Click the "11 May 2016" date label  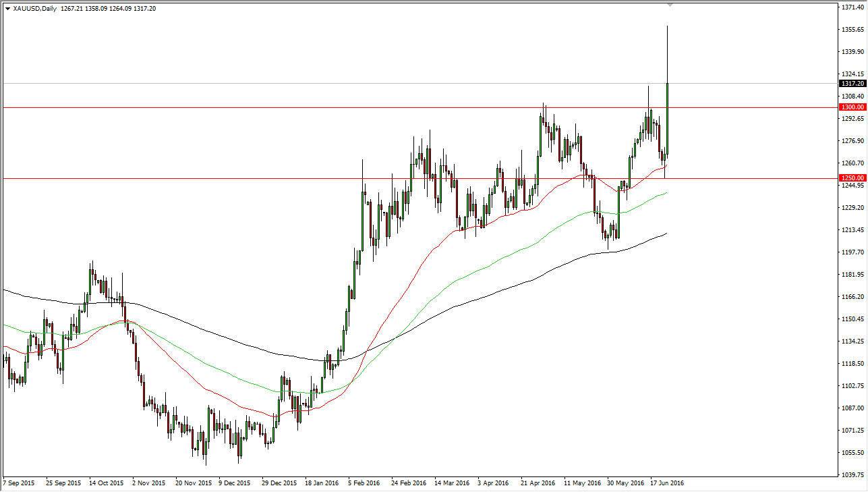(x=582, y=483)
